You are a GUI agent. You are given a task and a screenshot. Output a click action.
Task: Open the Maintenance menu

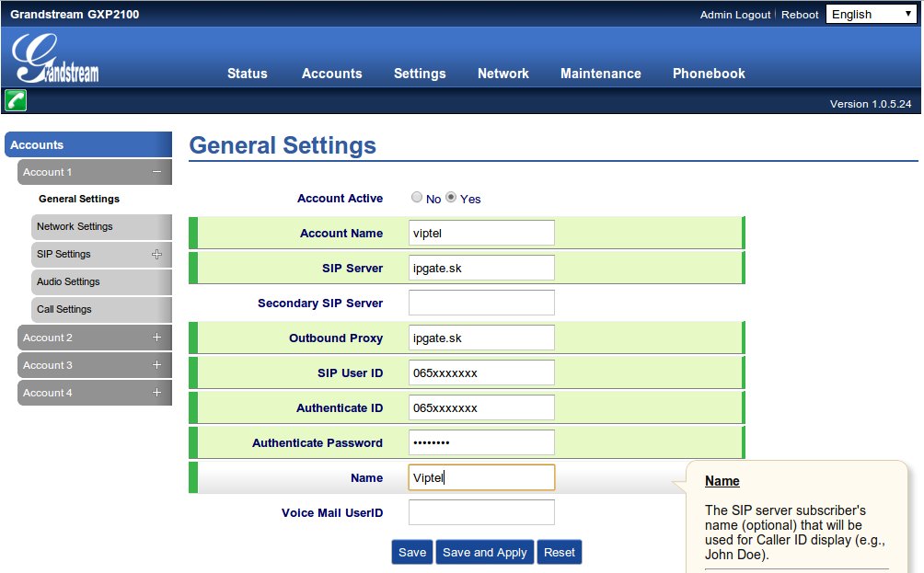(600, 74)
